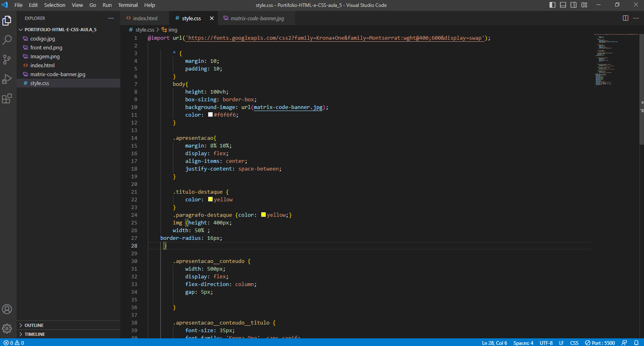644x346 pixels.
Task: Click the Port: 5500 Live Server status
Action: point(600,343)
